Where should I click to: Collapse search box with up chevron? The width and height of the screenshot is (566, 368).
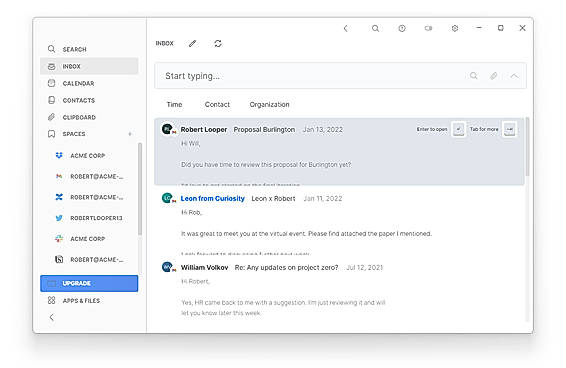514,76
